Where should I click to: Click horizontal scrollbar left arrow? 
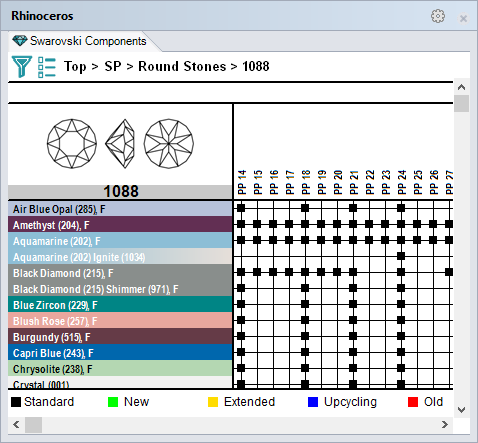[x=16, y=425]
